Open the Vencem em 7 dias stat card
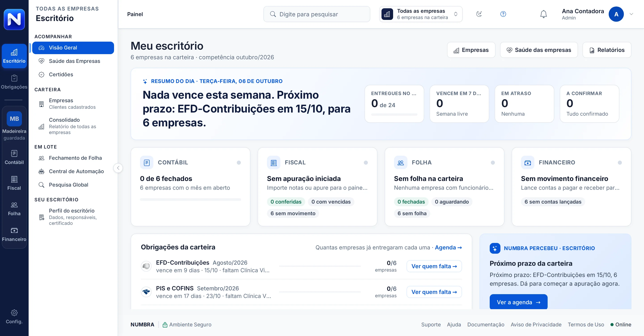 459,104
